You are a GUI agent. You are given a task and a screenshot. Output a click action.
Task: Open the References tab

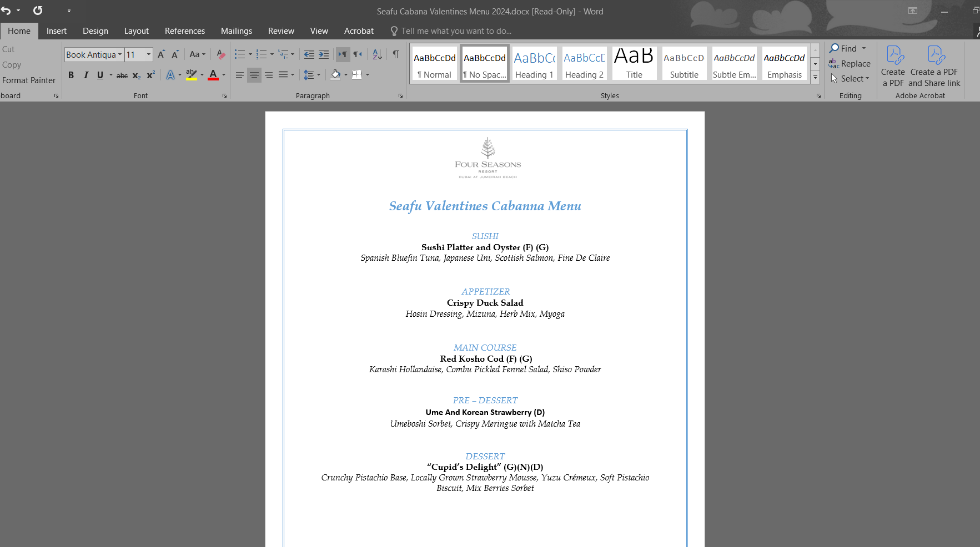point(184,31)
